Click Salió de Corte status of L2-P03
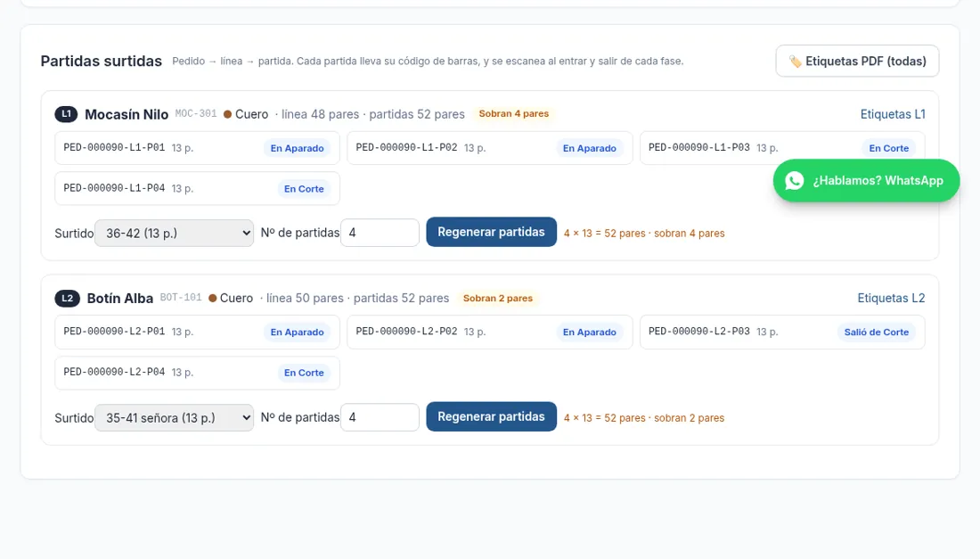Image resolution: width=980 pixels, height=559 pixels. tap(877, 332)
